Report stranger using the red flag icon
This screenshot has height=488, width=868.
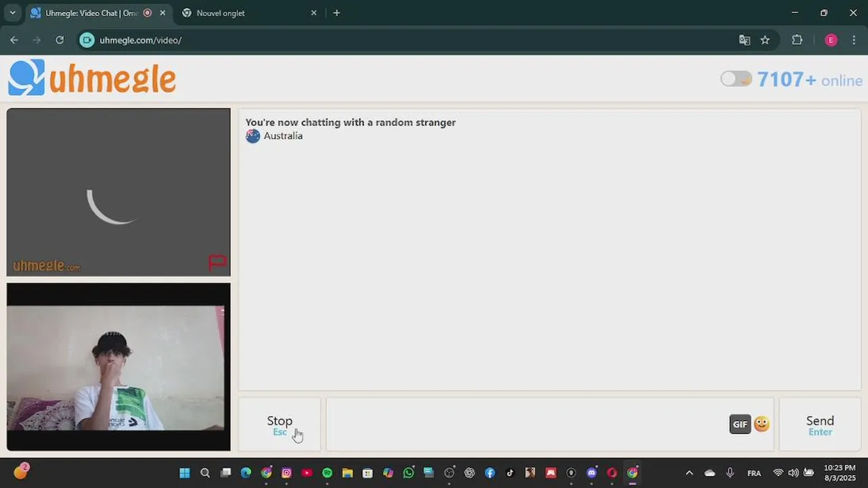click(217, 262)
